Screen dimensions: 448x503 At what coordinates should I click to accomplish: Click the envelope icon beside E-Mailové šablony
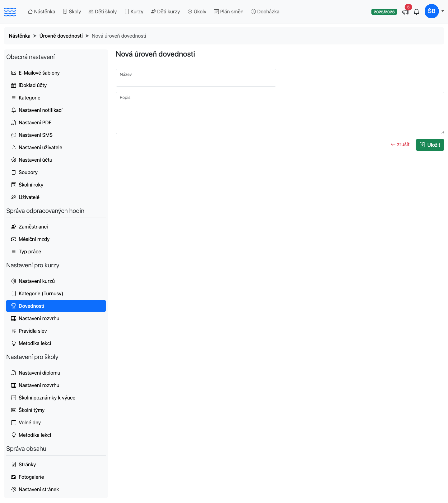[x=14, y=73]
